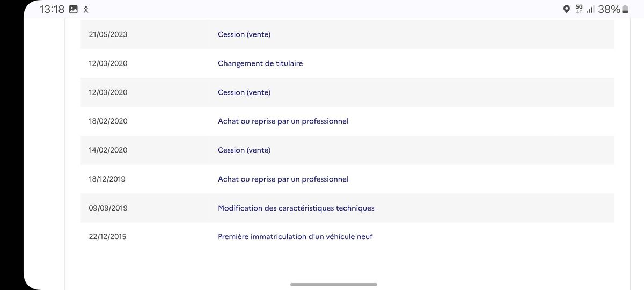Image resolution: width=644 pixels, height=290 pixels.
Task: Open the Cession (vente) row for 12/03/2020
Action: 347,92
